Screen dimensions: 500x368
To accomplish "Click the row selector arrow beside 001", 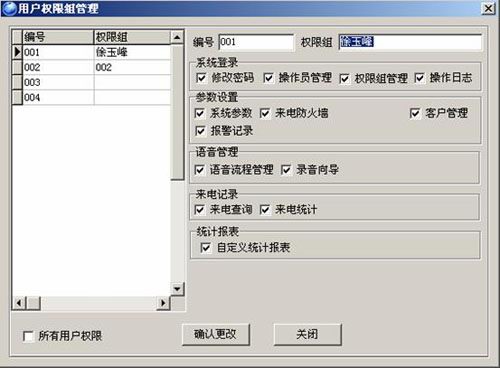I will point(17,52).
